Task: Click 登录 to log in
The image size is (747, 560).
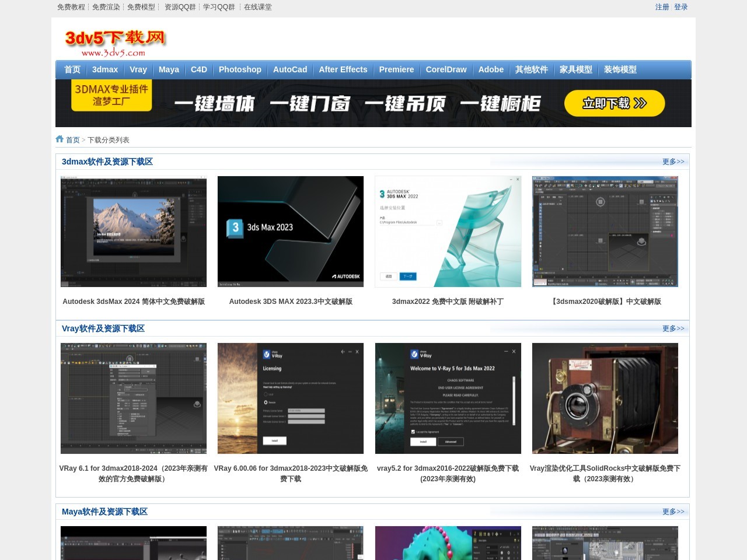Action: 681,7
